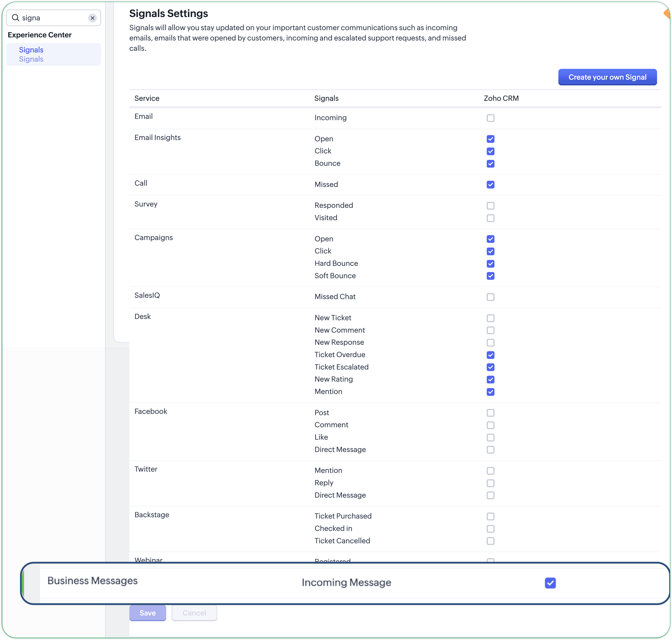
Task: Uncheck Campaigns Hard Bounce checkbox
Action: pos(490,264)
